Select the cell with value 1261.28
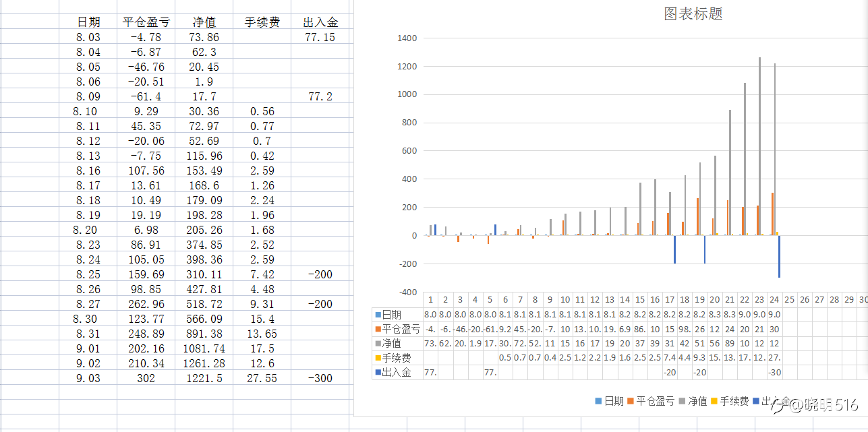The image size is (868, 432). coord(204,363)
